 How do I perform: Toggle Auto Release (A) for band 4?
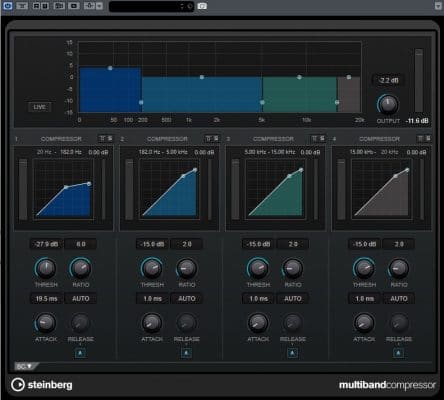[x=398, y=353]
